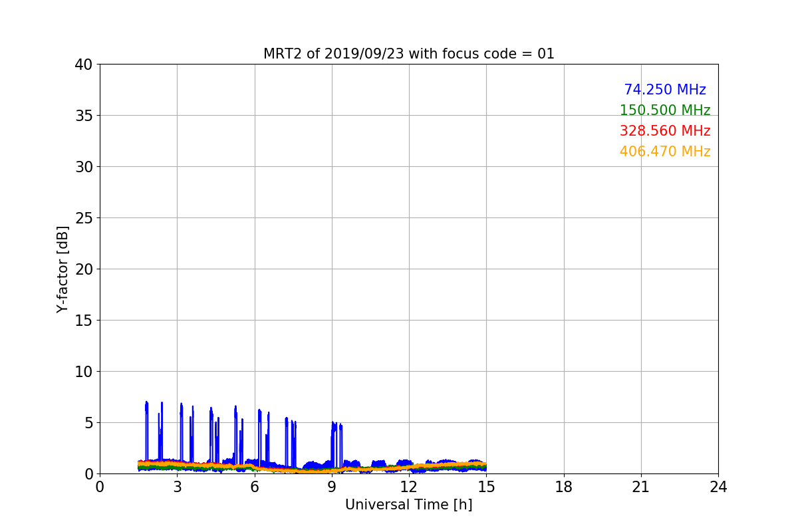Click the x-axis tick label 6

[255, 487]
